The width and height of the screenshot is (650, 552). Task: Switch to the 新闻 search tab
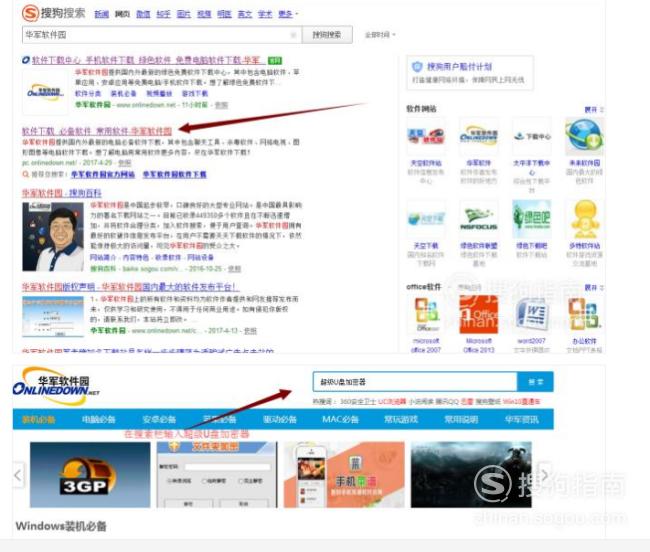click(101, 14)
